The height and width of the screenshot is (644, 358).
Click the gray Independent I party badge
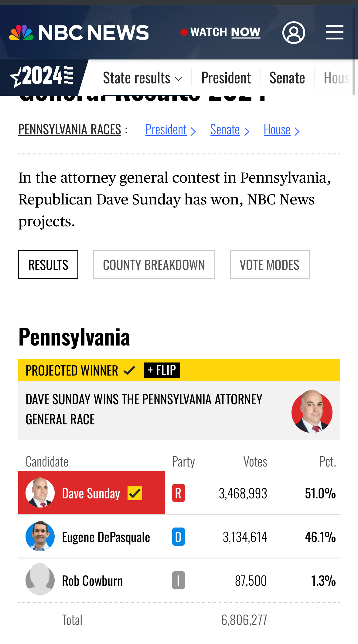(178, 581)
